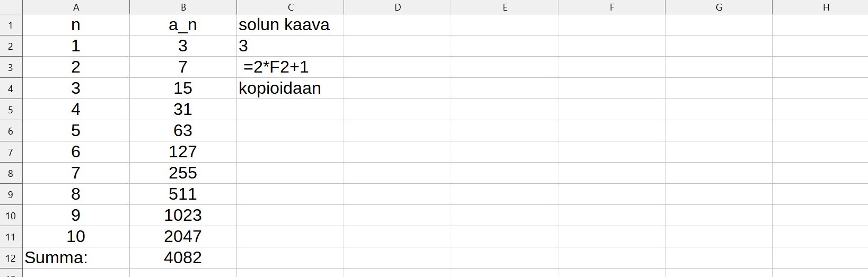Select the sum cell showing 4082

click(183, 258)
